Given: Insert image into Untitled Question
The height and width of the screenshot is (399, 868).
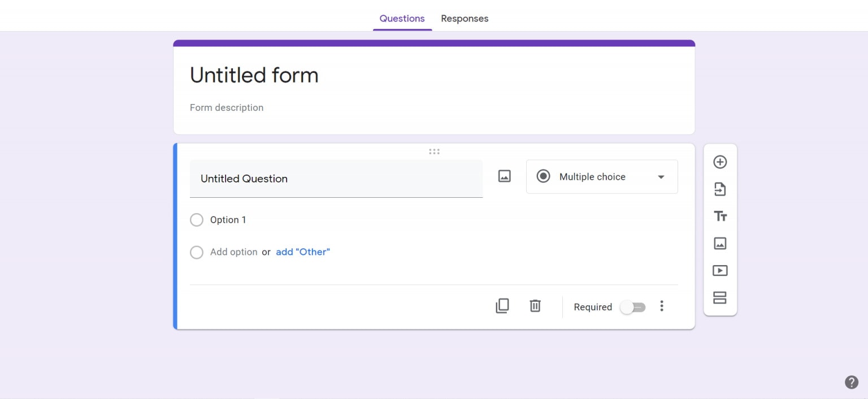Looking at the screenshot, I should click(x=505, y=176).
